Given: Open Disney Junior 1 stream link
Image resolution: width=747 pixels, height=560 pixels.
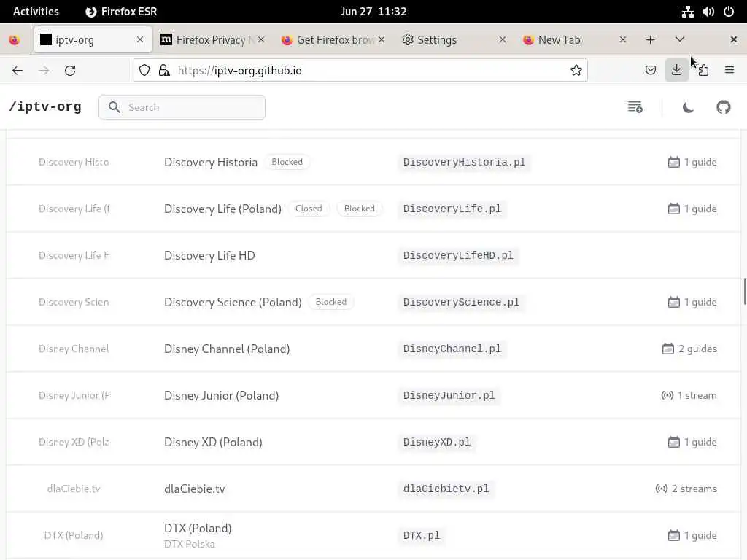Looking at the screenshot, I should pyautogui.click(x=689, y=395).
